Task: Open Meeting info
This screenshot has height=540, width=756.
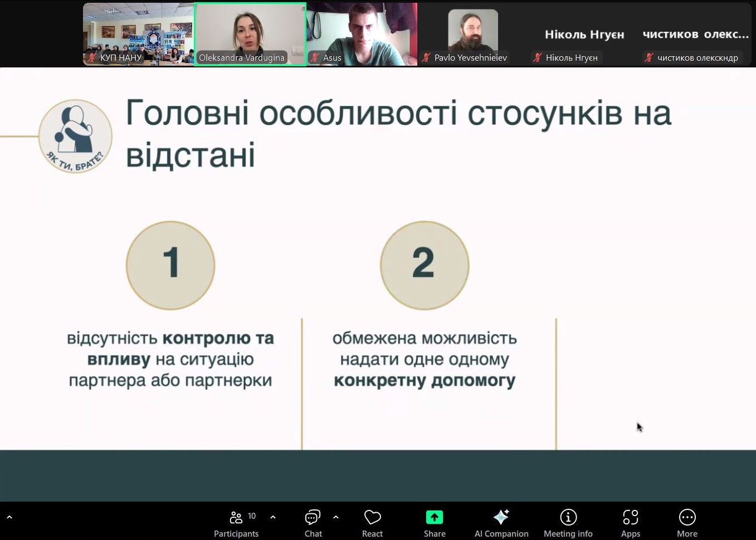Action: [x=568, y=523]
